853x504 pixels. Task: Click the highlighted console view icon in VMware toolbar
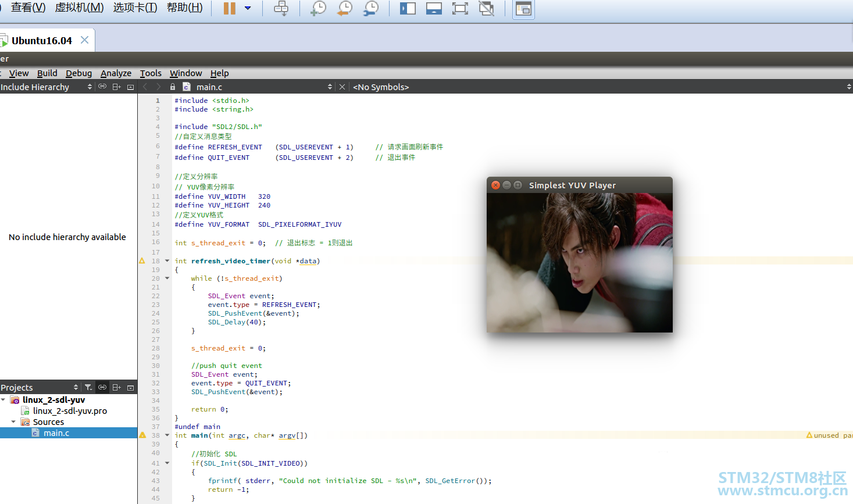click(523, 9)
